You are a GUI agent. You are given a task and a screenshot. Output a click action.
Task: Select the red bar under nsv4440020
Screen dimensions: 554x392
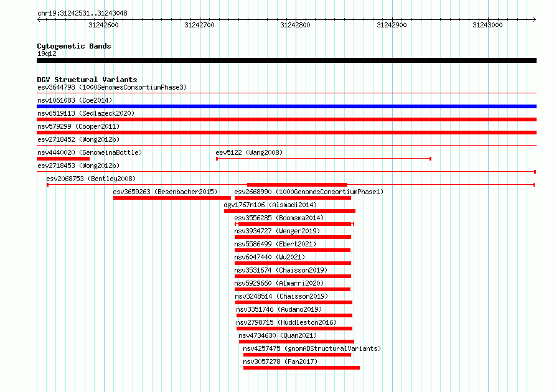(x=63, y=159)
